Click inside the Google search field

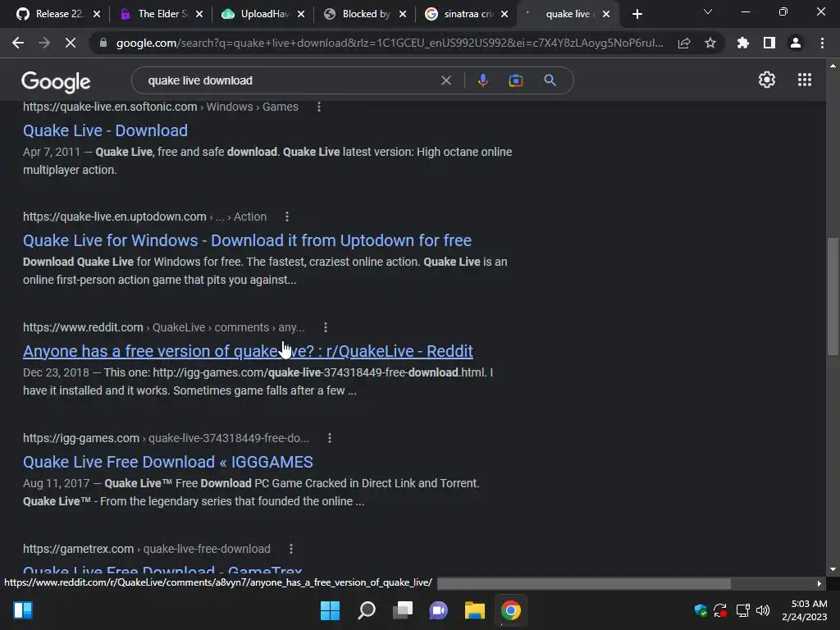pyautogui.click(x=290, y=80)
